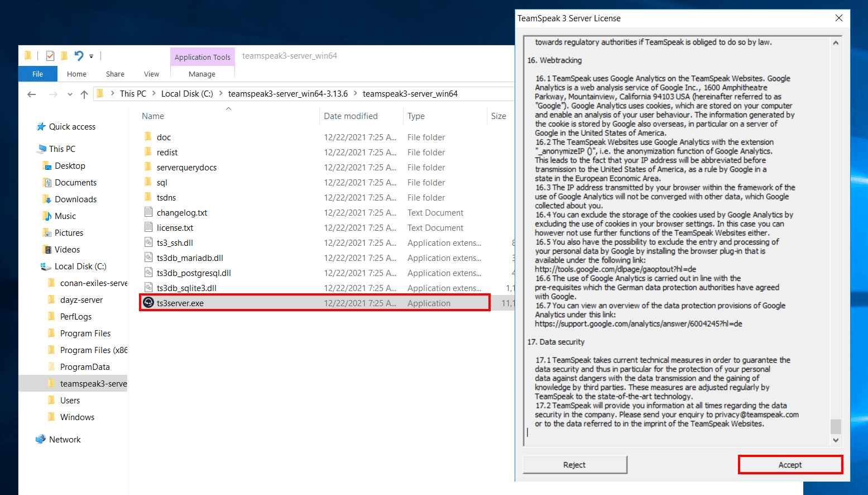868x495 pixels.
Task: Click the Properties icon in quick access toolbar
Action: click(50, 56)
